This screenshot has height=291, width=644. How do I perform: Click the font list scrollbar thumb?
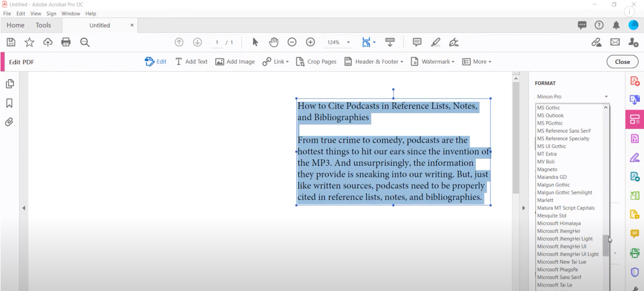click(606, 246)
